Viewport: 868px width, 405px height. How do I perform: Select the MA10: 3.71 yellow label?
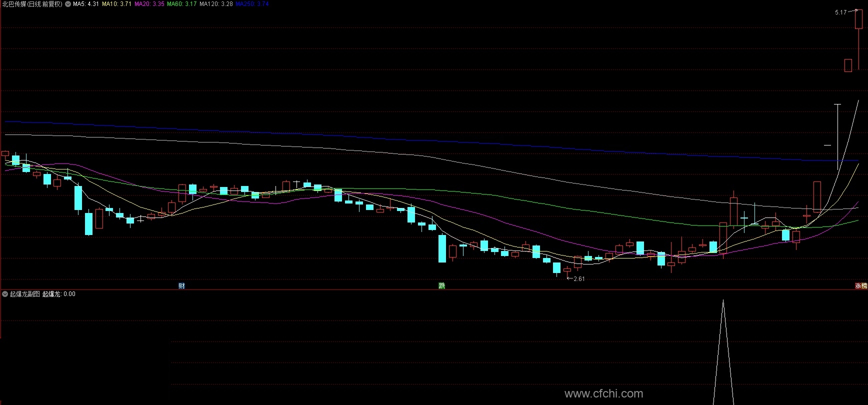117,4
